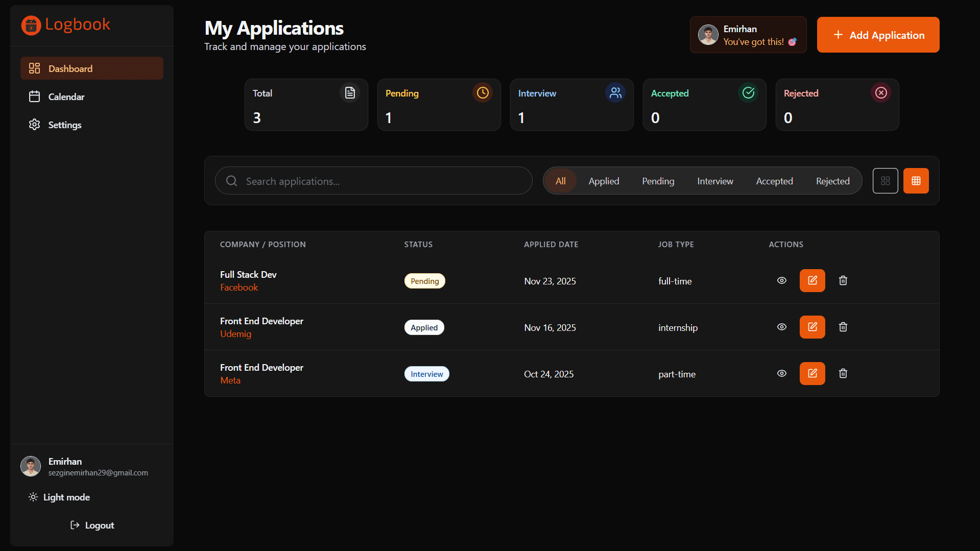980x551 pixels.
Task: Open Settings from the sidebar
Action: coord(92,125)
